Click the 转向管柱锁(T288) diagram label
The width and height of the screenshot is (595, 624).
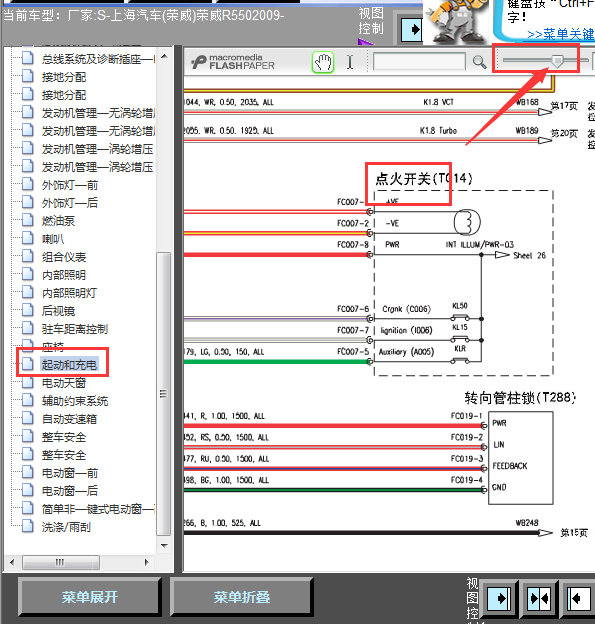pos(520,398)
